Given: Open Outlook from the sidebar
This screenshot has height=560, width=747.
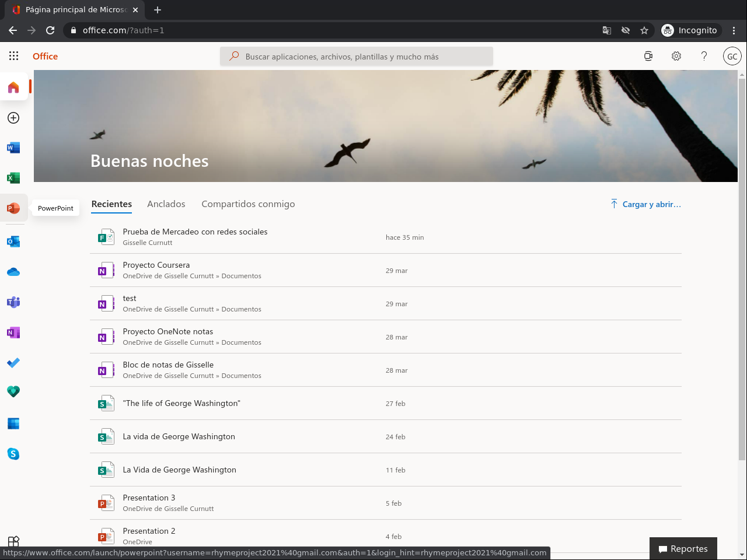Looking at the screenshot, I should 13,242.
